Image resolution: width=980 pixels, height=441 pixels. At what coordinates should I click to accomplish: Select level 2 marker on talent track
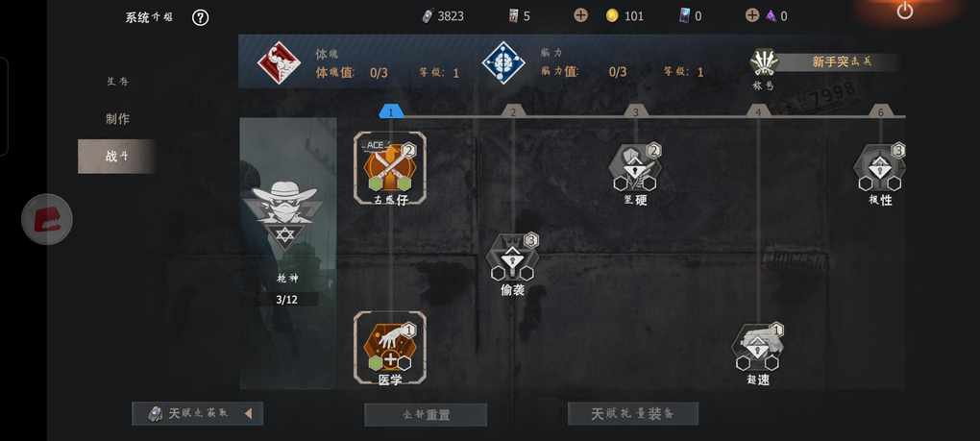[x=513, y=111]
